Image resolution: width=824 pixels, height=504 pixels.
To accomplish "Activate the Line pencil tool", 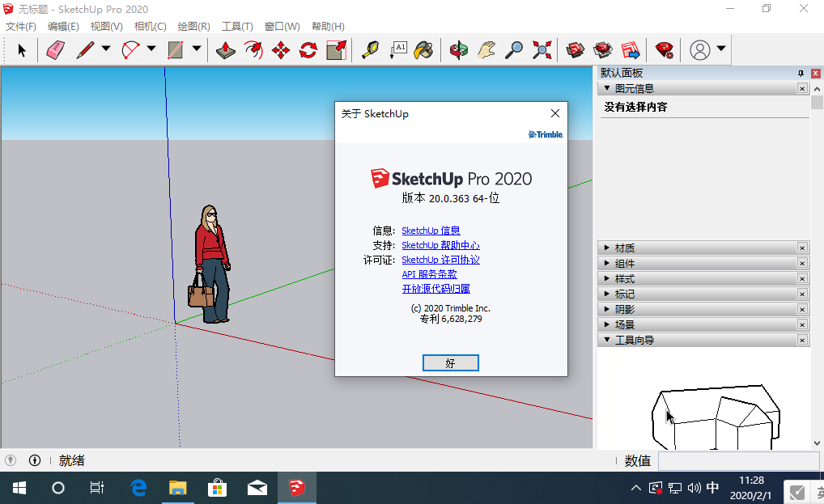I will pos(85,50).
